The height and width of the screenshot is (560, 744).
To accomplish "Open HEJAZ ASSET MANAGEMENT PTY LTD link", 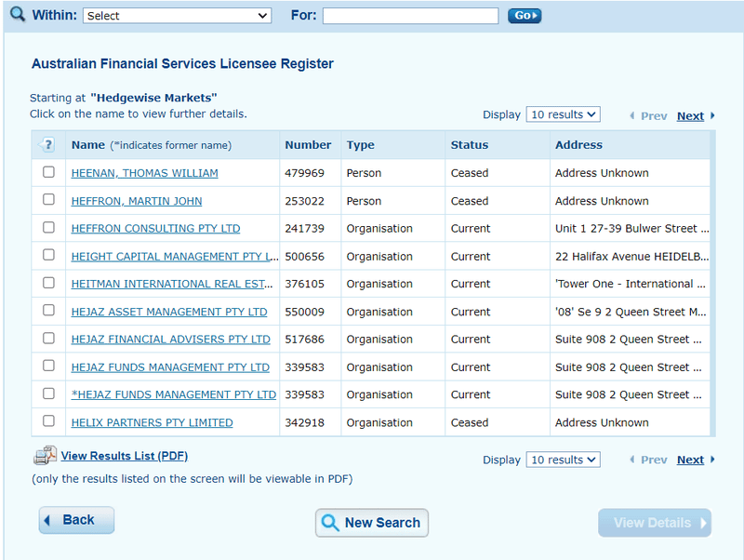I will tap(169, 312).
